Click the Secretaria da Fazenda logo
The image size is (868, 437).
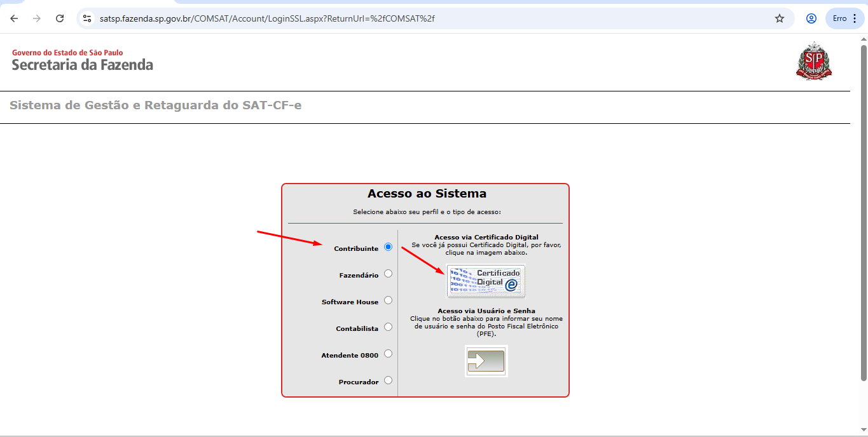tap(82, 61)
